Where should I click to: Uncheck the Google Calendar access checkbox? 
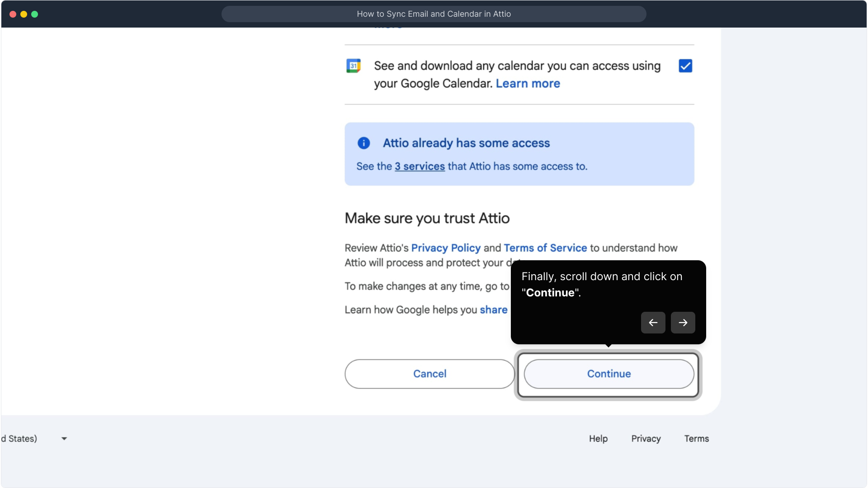(x=685, y=66)
